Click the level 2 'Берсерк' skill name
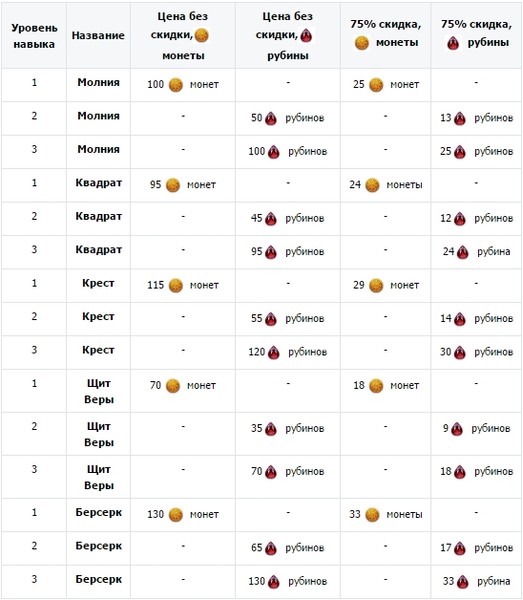The width and height of the screenshot is (523, 600). pos(99,546)
